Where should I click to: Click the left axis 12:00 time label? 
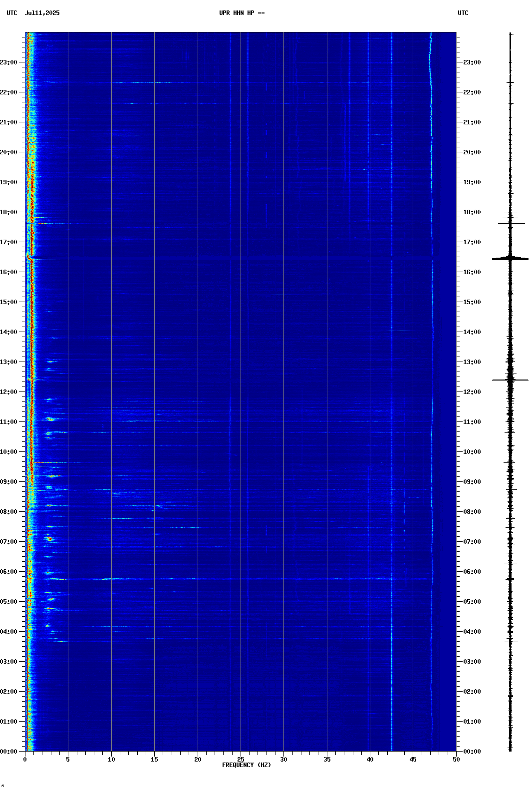pyautogui.click(x=8, y=392)
